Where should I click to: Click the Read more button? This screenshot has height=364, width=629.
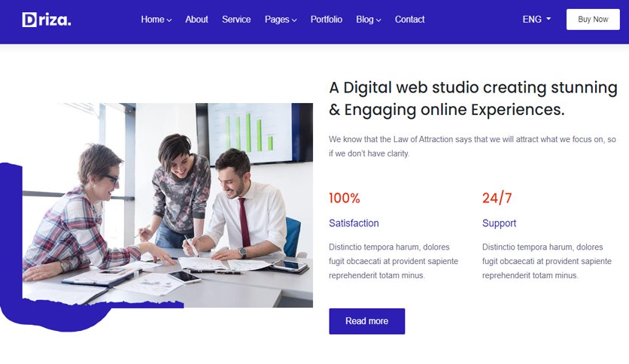[367, 321]
